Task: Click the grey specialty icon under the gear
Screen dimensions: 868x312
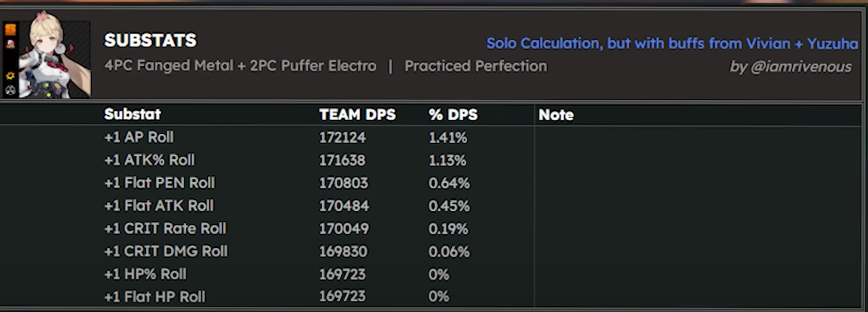Action: click(x=10, y=90)
